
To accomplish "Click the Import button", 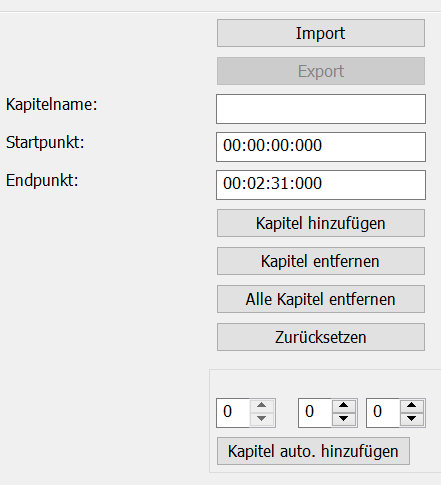I will coord(321,33).
